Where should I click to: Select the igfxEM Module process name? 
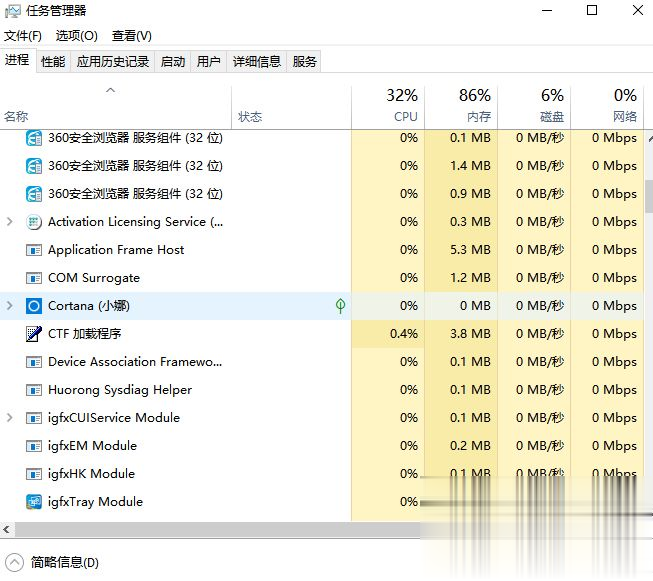click(x=92, y=446)
